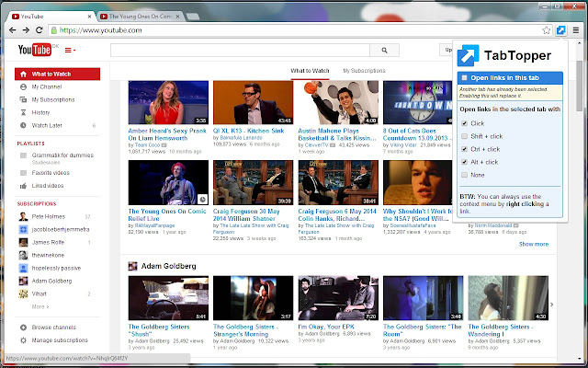Open The Young Ones On Comic Relief thumbnail
Image resolution: width=588 pixels, height=368 pixels.
pos(168,182)
